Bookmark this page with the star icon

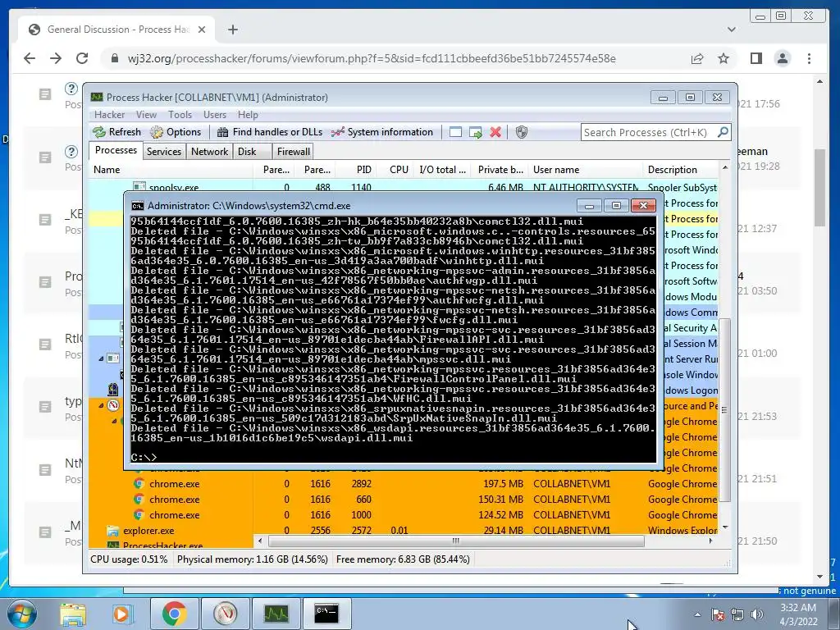click(x=724, y=58)
